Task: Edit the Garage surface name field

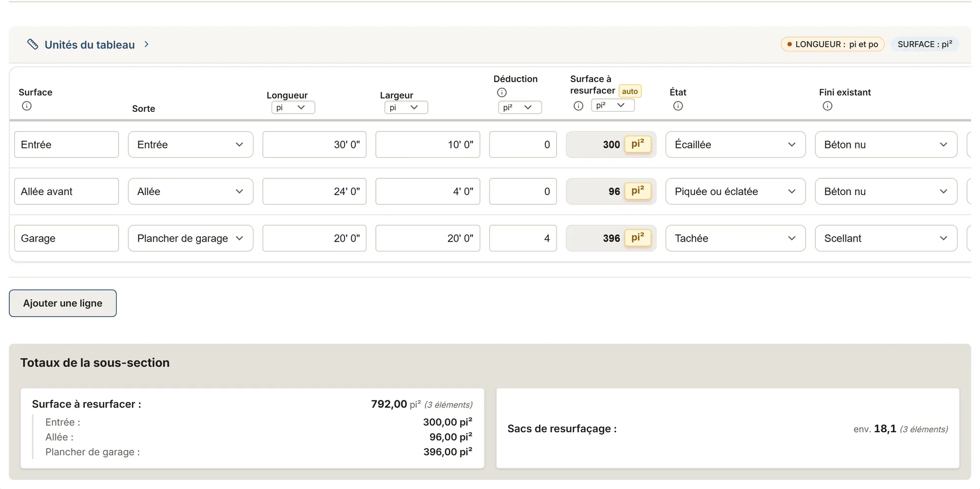Action: (67, 238)
